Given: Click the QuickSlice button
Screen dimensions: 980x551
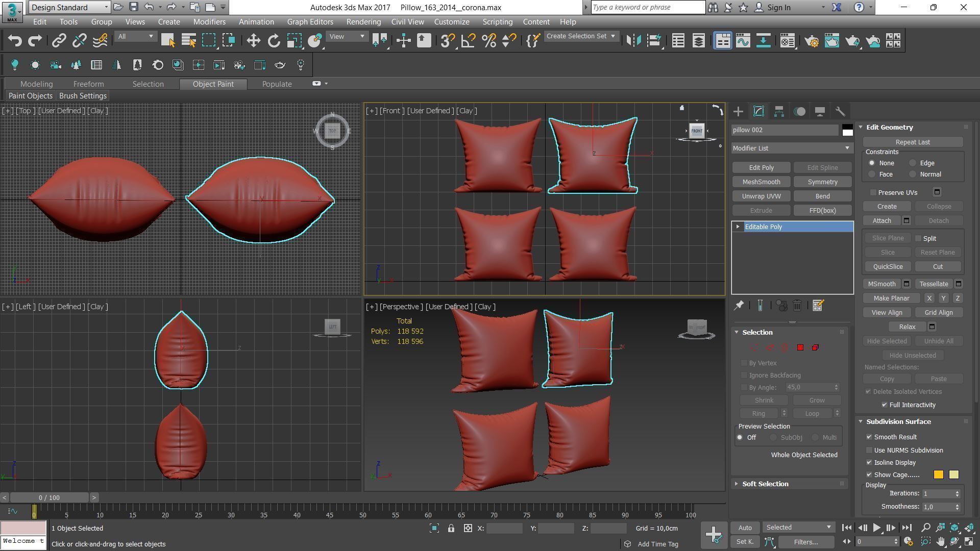Looking at the screenshot, I should tap(888, 267).
